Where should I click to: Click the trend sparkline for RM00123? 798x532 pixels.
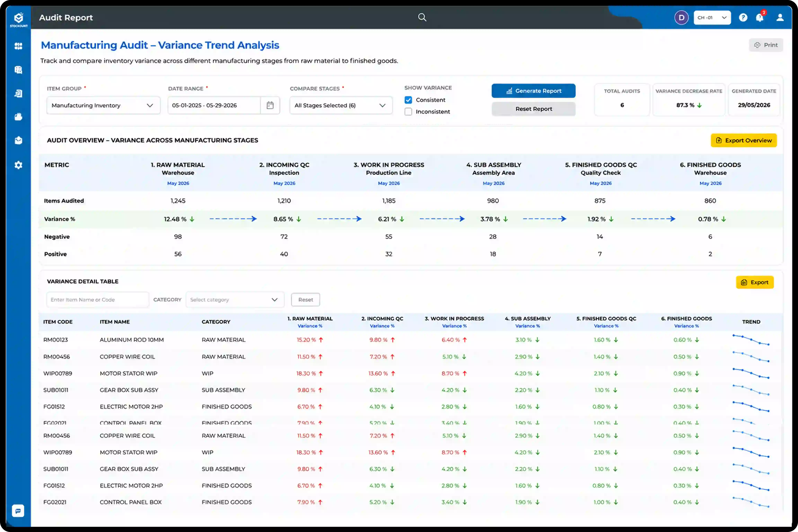click(751, 340)
